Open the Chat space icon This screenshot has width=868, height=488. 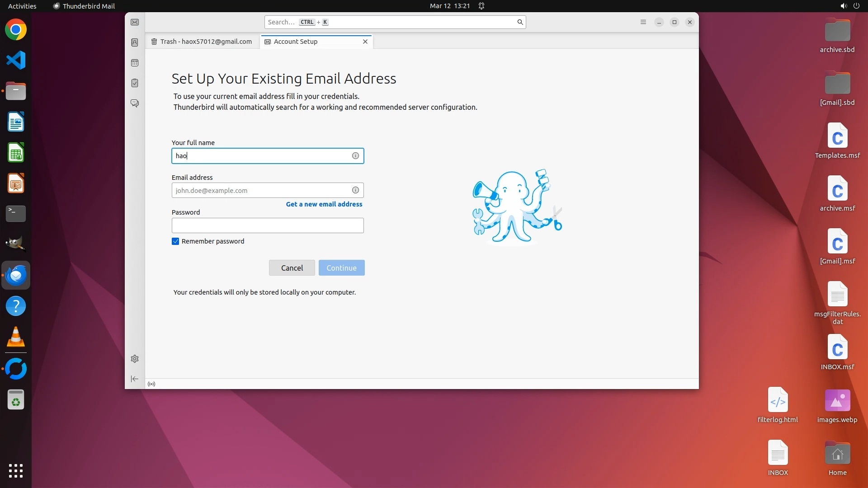coord(135,103)
